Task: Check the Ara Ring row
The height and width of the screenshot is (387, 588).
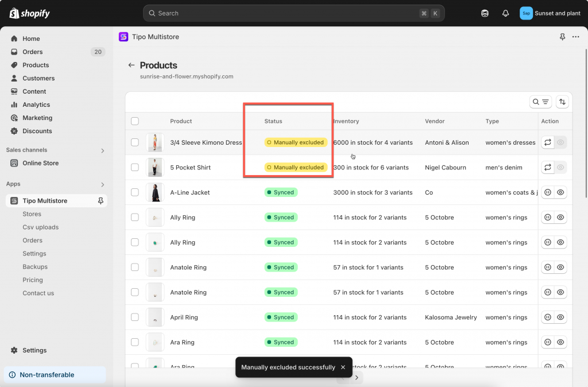Action: tap(135, 342)
